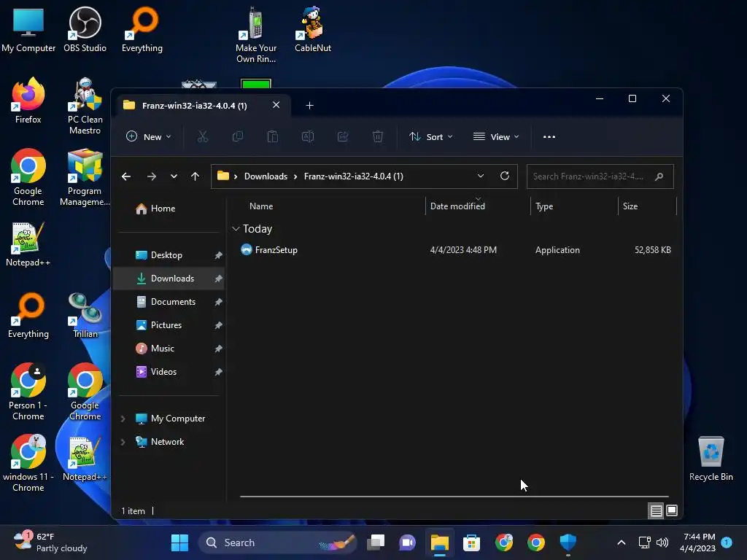This screenshot has width=747, height=560.
Task: Open Microsoft Store from the taskbar
Action: tap(471, 542)
